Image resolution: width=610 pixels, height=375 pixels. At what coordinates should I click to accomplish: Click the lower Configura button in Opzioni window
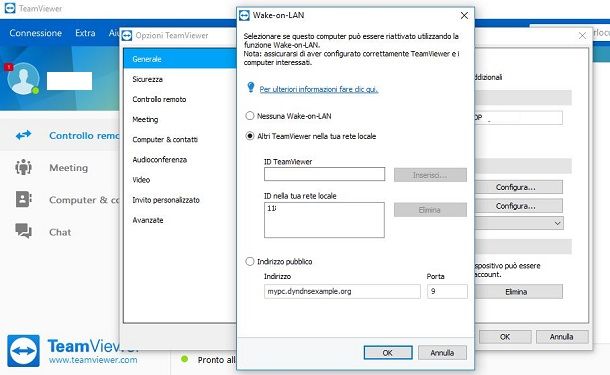coord(518,206)
